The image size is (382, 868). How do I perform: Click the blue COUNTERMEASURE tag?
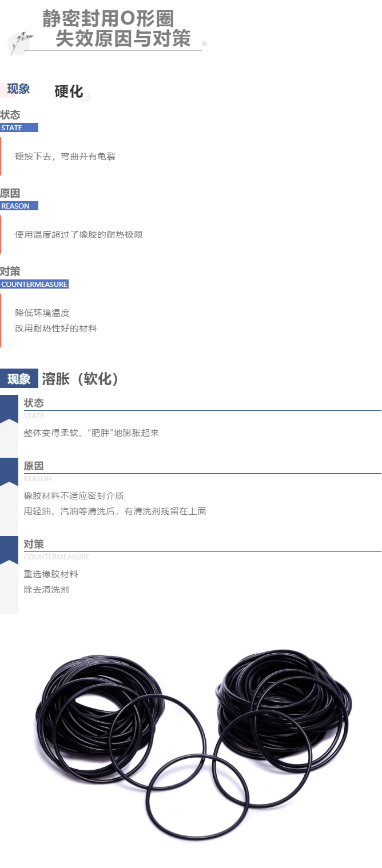[x=34, y=284]
